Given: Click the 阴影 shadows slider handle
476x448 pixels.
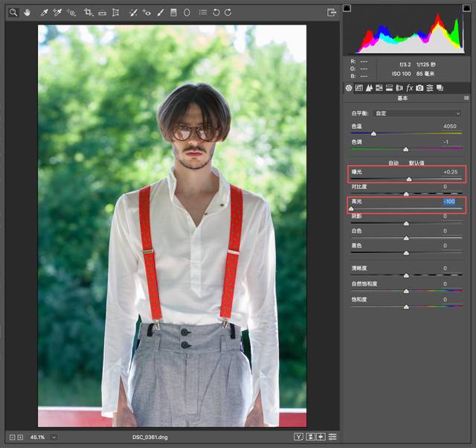Looking at the screenshot, I should pyautogui.click(x=406, y=223).
